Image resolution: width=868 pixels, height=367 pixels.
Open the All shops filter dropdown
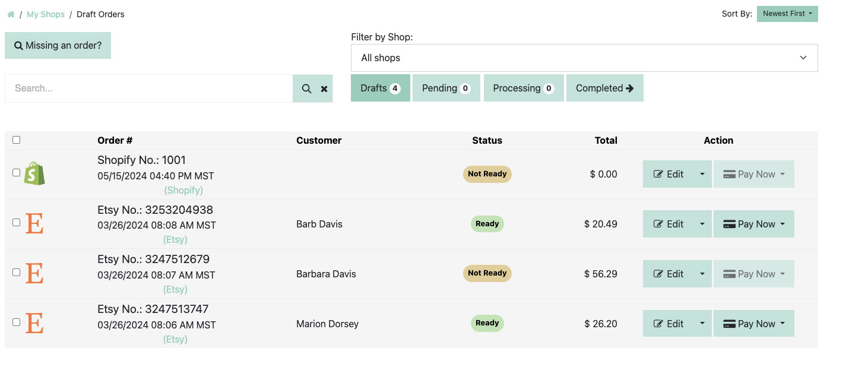pos(584,58)
